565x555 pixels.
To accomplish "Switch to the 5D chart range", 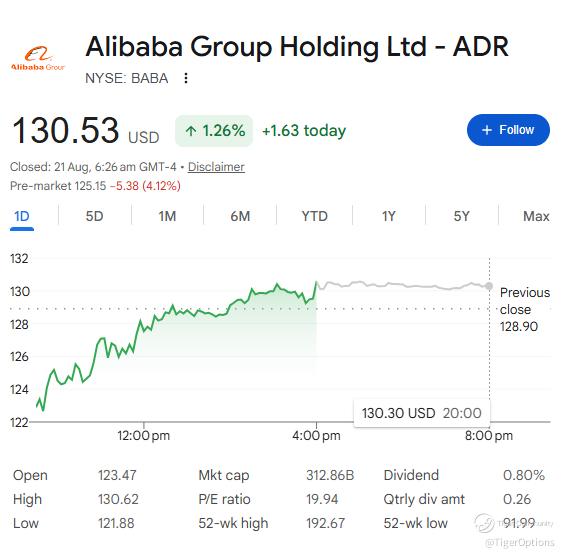I will click(x=94, y=217).
